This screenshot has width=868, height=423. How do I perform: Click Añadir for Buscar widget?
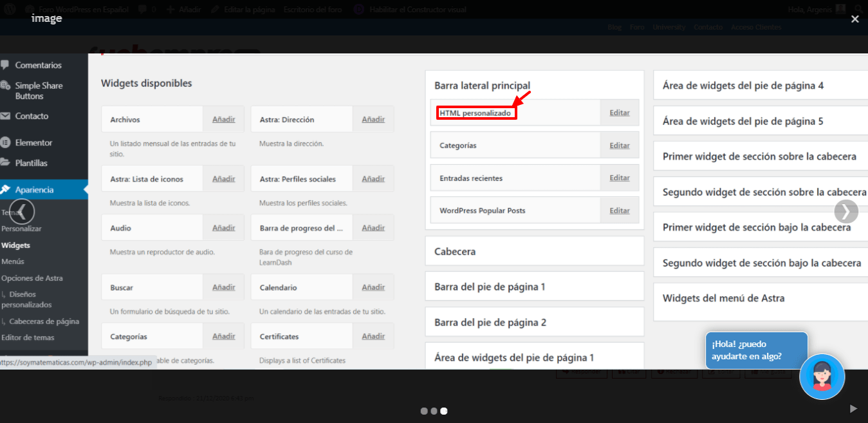tap(224, 287)
